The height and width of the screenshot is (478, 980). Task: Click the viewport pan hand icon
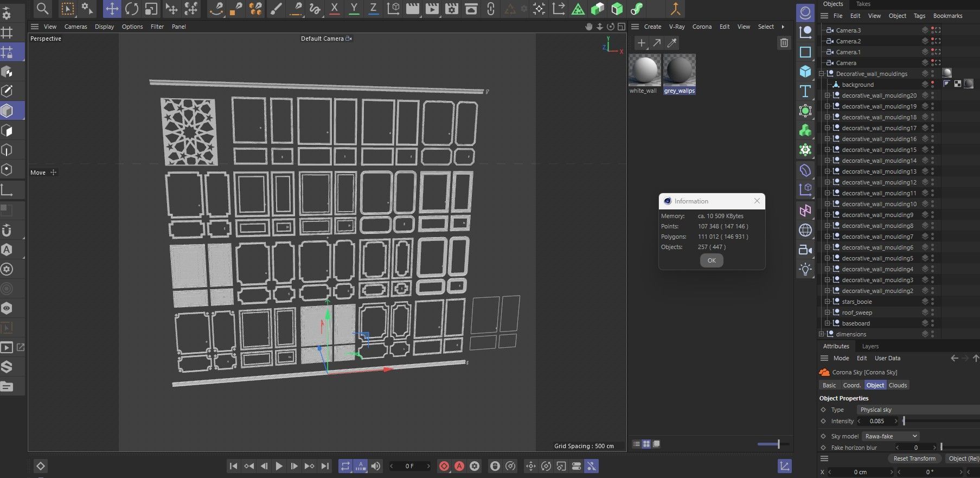[590, 27]
